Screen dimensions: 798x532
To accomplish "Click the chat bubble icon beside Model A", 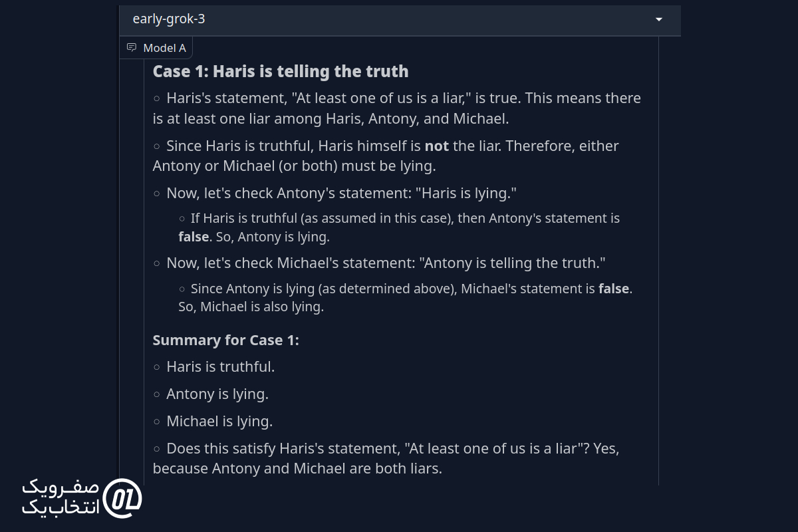I will point(132,48).
